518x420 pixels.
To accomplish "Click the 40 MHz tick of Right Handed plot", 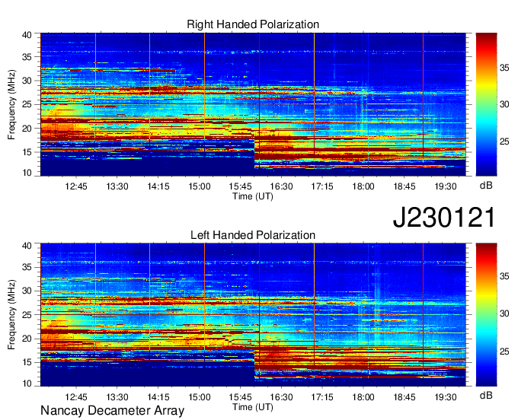I will pos(27,35).
